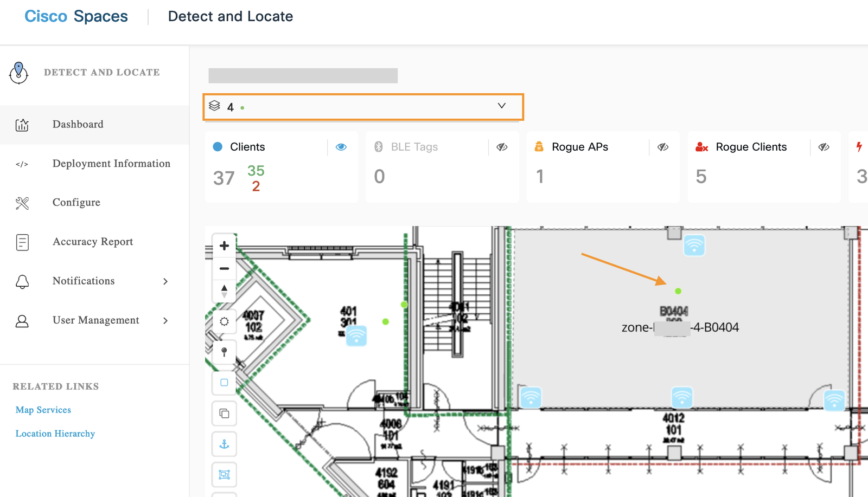The width and height of the screenshot is (868, 497).
Task: Open the Accuracy Report page
Action: tap(93, 242)
